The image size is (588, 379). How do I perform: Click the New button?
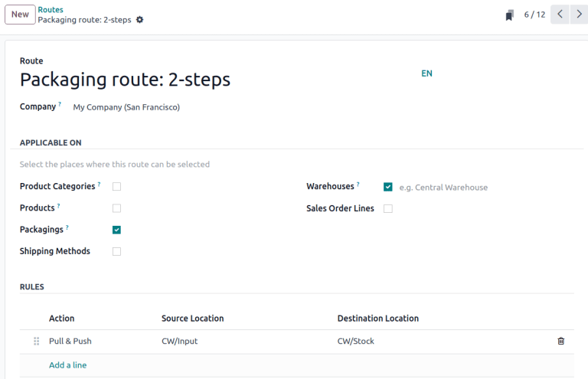point(20,15)
